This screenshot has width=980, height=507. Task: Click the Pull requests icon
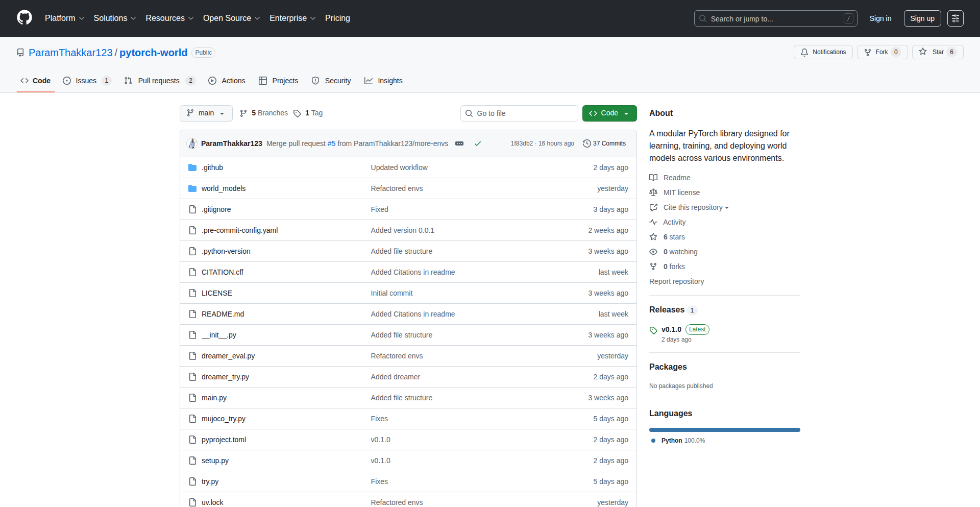pyautogui.click(x=128, y=81)
